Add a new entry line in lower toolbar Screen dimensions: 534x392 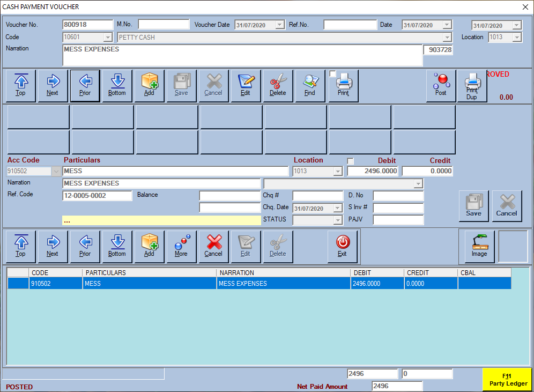pyautogui.click(x=149, y=247)
